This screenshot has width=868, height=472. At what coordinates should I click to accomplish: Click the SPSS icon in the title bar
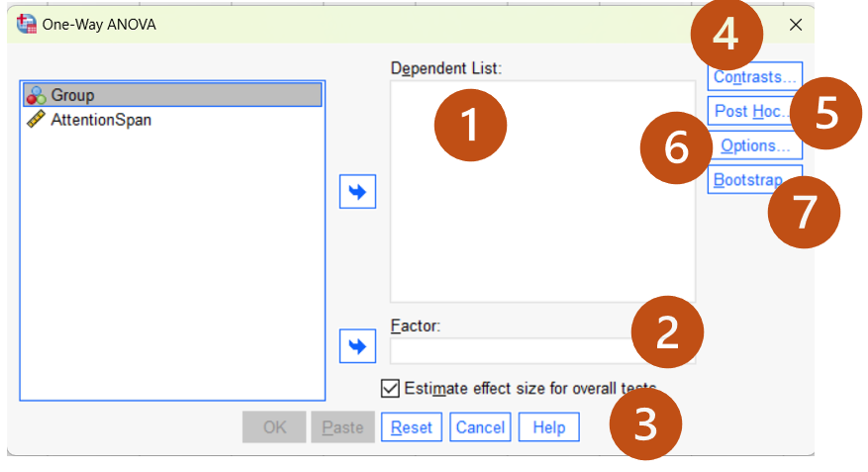[26, 24]
